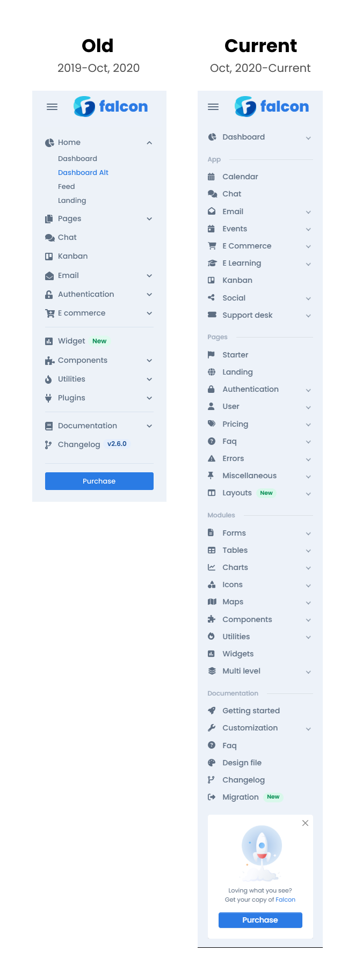Toggle the hamburger menu in Old sidebar
Image resolution: width=355 pixels, height=980 pixels.
click(x=52, y=107)
